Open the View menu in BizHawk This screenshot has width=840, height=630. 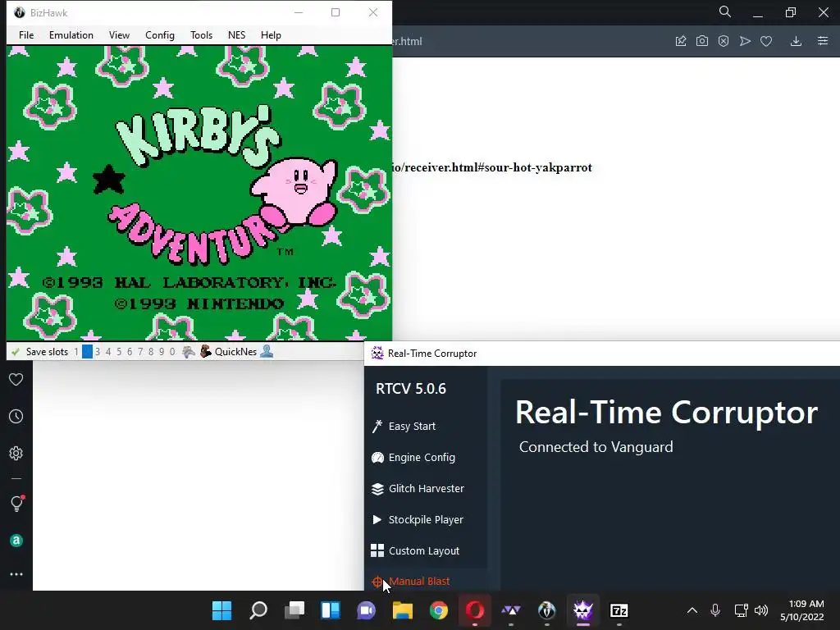[x=119, y=34]
